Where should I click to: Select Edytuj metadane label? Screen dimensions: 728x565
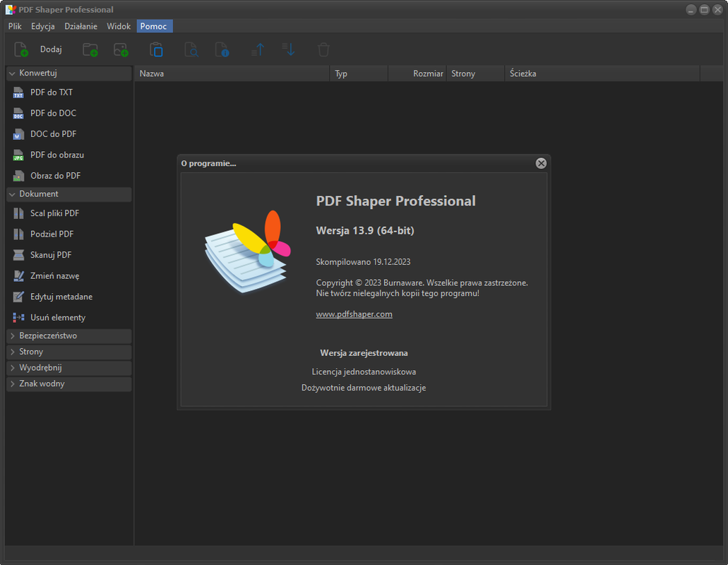point(61,297)
